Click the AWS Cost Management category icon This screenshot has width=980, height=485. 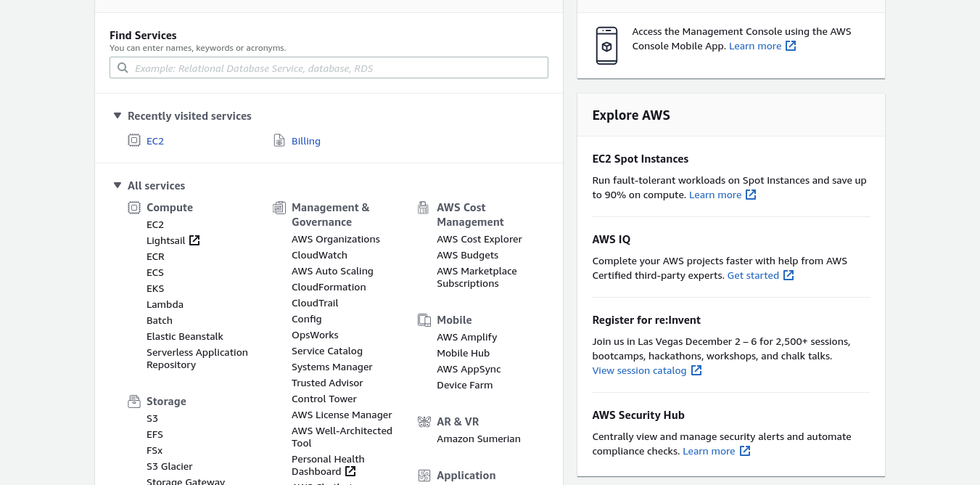[x=424, y=208]
